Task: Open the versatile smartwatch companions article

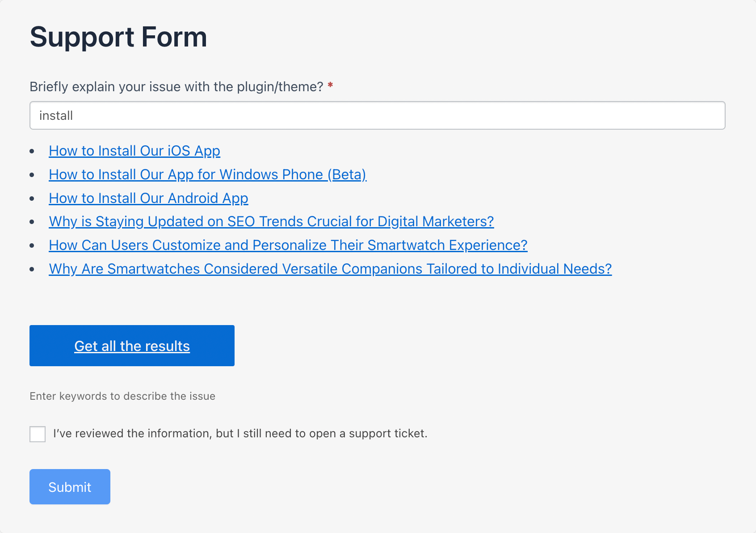Action: pyautogui.click(x=330, y=269)
